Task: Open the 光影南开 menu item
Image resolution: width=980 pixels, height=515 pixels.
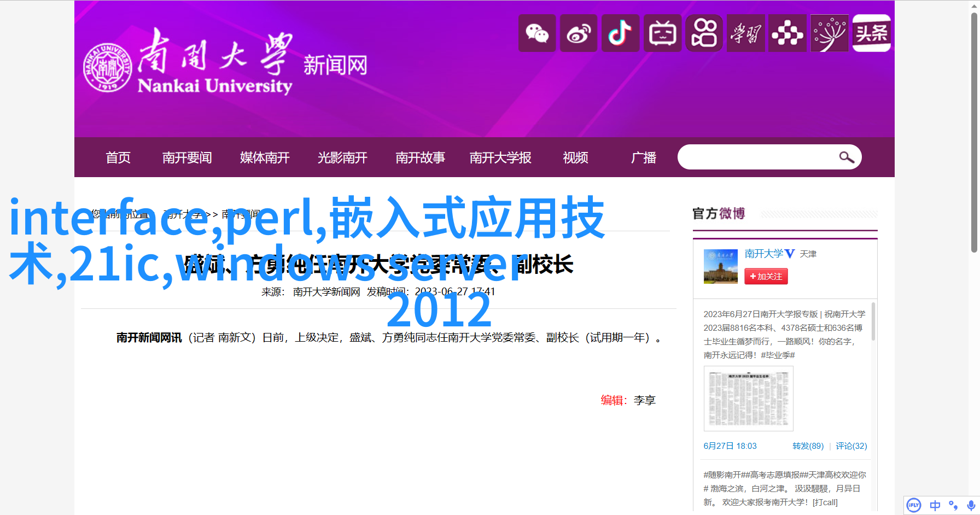Action: point(342,157)
